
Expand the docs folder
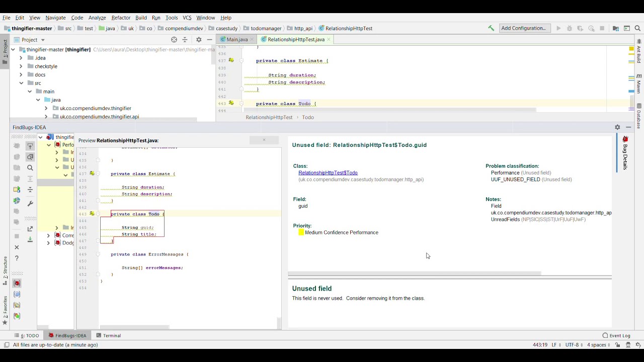21,75
